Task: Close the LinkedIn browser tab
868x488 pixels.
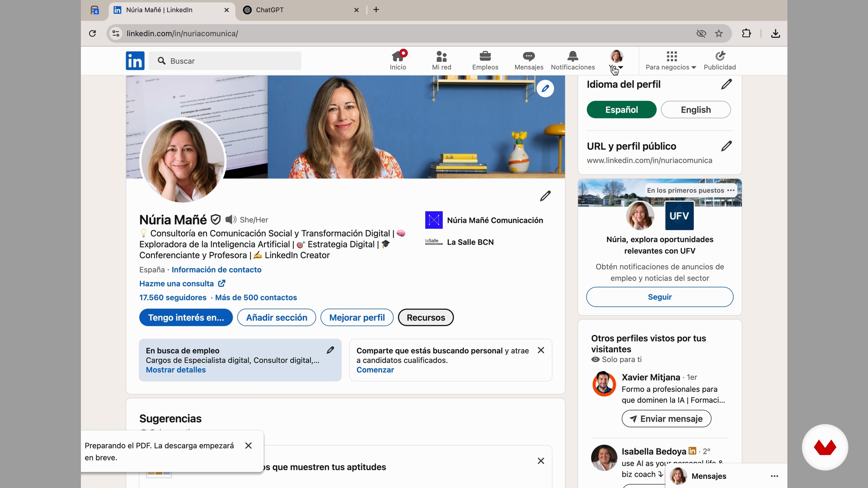Action: (227, 10)
